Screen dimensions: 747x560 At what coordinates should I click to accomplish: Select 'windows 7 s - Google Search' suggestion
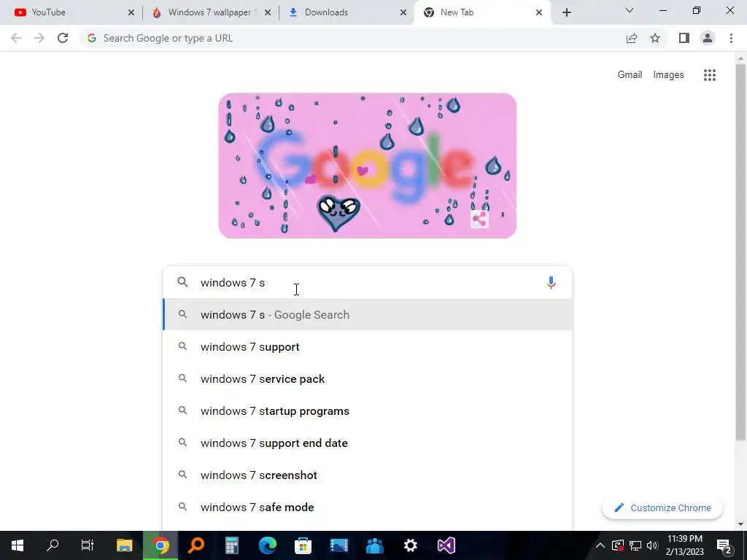[368, 315]
